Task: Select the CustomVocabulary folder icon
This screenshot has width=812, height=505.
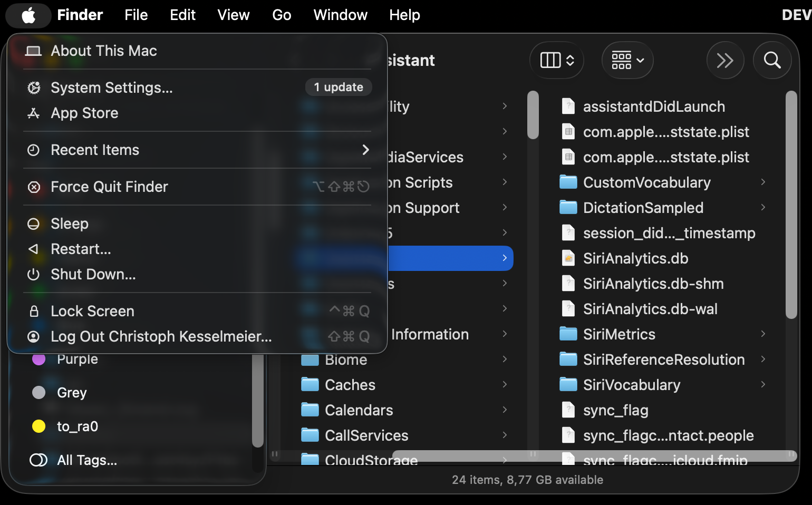Action: click(568, 182)
